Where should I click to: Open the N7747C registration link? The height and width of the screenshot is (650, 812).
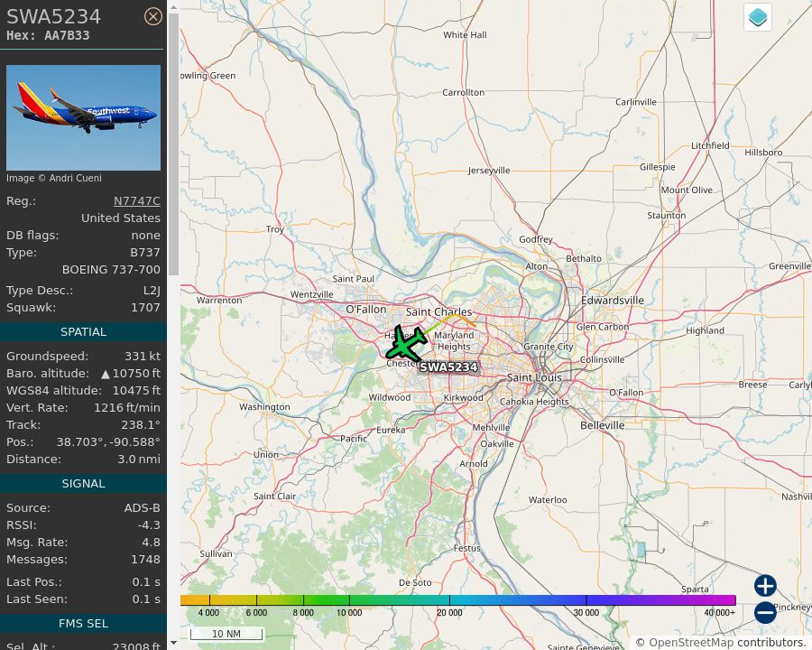136,200
